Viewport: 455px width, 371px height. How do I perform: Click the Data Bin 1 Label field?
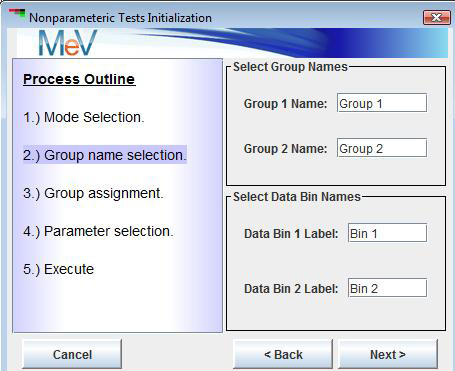pyautogui.click(x=387, y=233)
